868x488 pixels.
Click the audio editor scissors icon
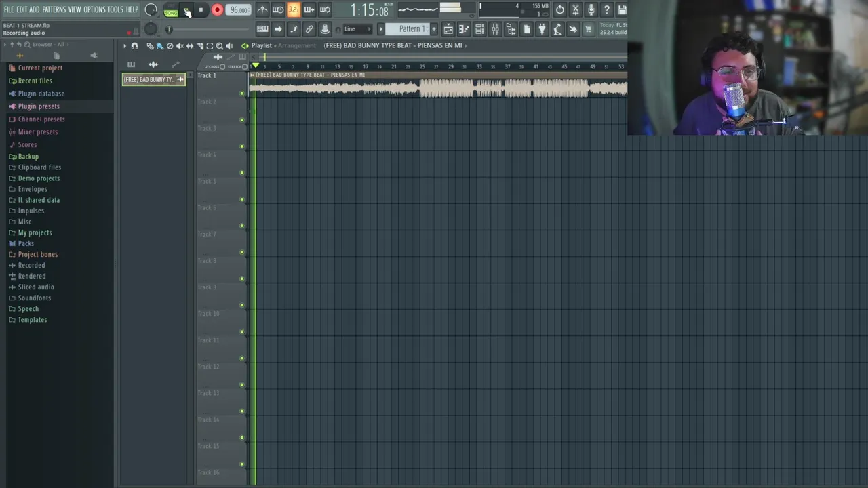click(576, 9)
